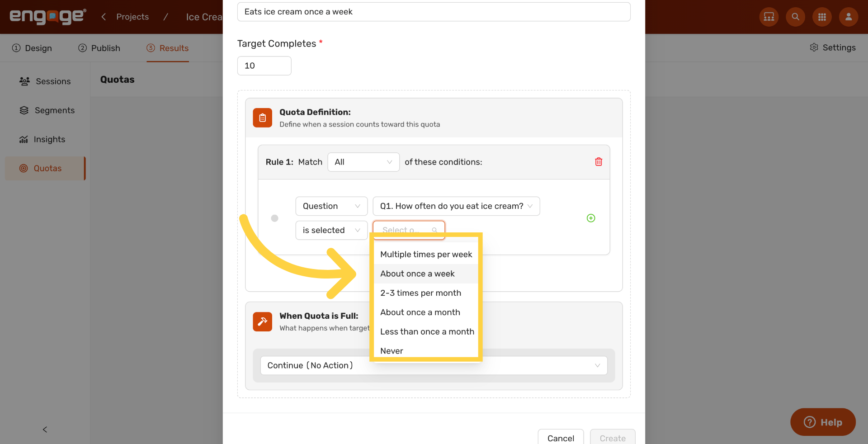Open Insights in the sidebar
Viewport: 868px width, 444px height.
(45, 139)
